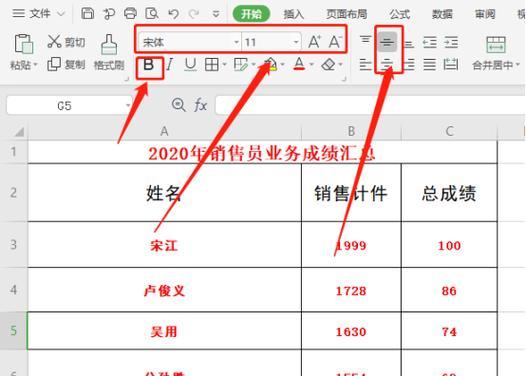This screenshot has width=526, height=376.
Task: Expand the Paste options dropdown arrow
Action: point(36,64)
